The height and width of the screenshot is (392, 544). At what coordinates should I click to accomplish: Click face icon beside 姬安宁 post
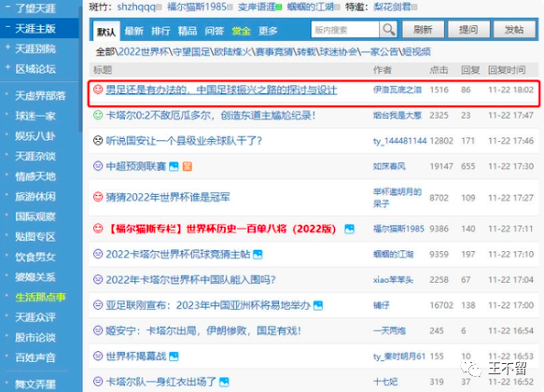click(x=98, y=330)
